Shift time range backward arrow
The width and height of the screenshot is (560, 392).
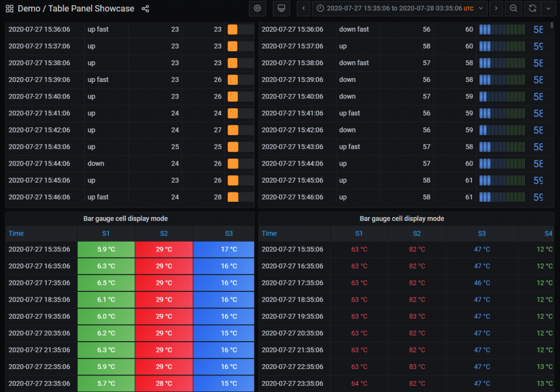pos(304,9)
